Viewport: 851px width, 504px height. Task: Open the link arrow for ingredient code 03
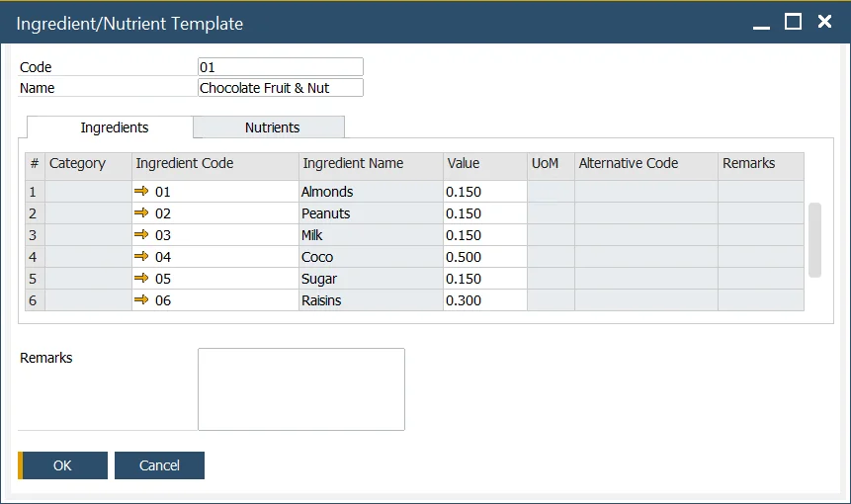pyautogui.click(x=141, y=235)
